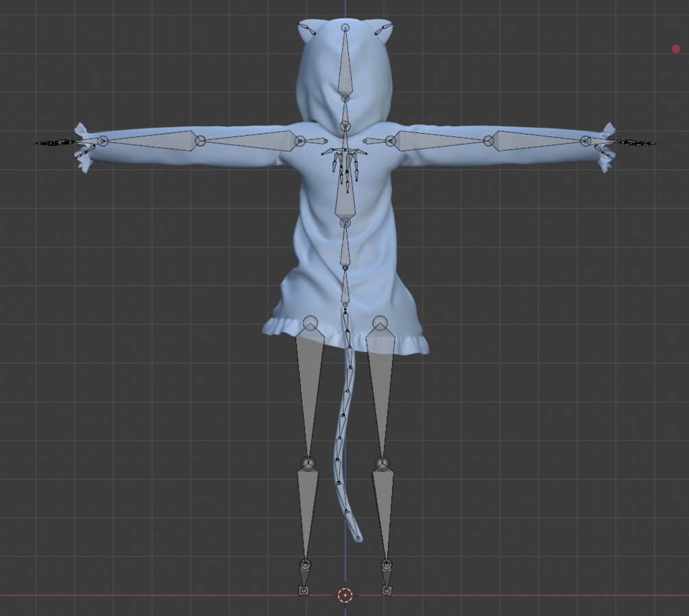Select the finger bones cluster on the left hand

click(55, 142)
